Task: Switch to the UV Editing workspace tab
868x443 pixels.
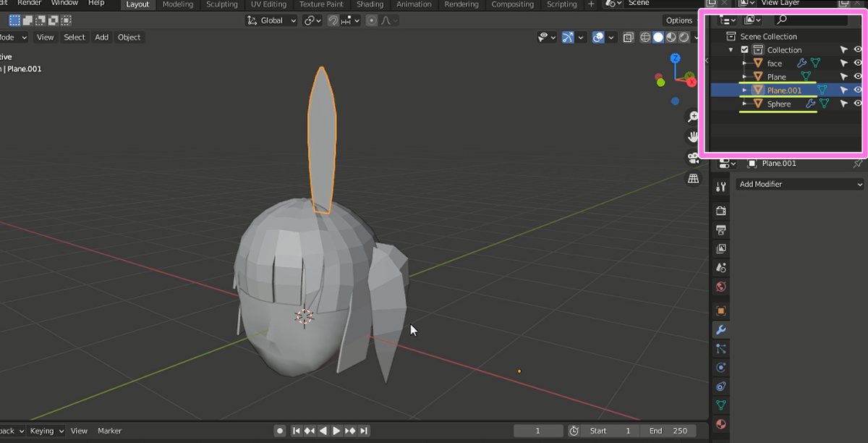Action: (268, 4)
